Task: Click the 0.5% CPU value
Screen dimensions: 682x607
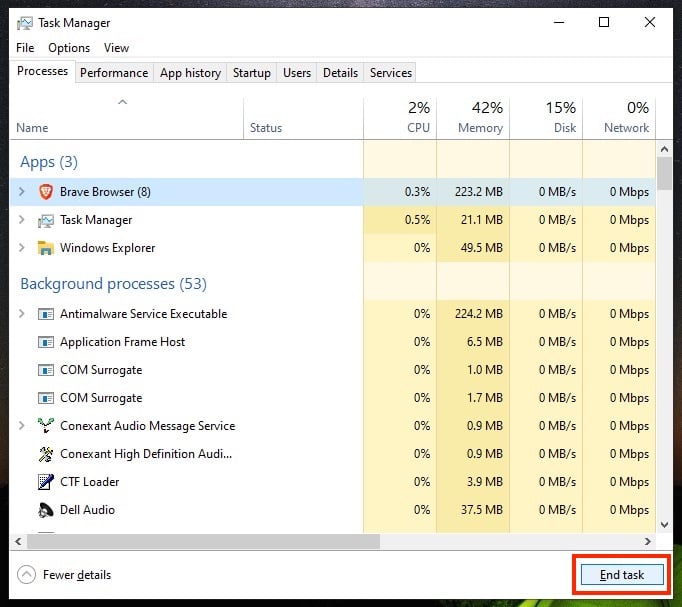Action: coord(417,220)
